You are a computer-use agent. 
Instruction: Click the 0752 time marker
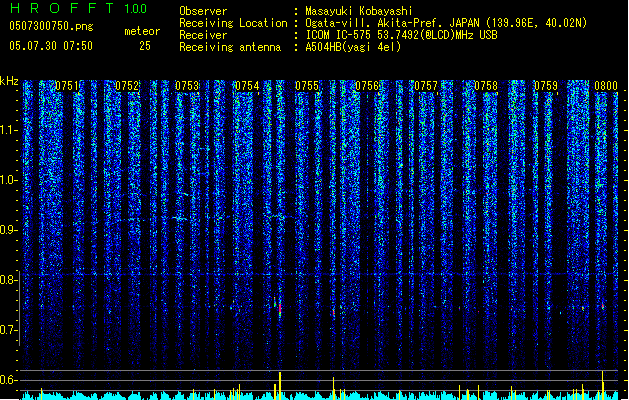(x=127, y=86)
